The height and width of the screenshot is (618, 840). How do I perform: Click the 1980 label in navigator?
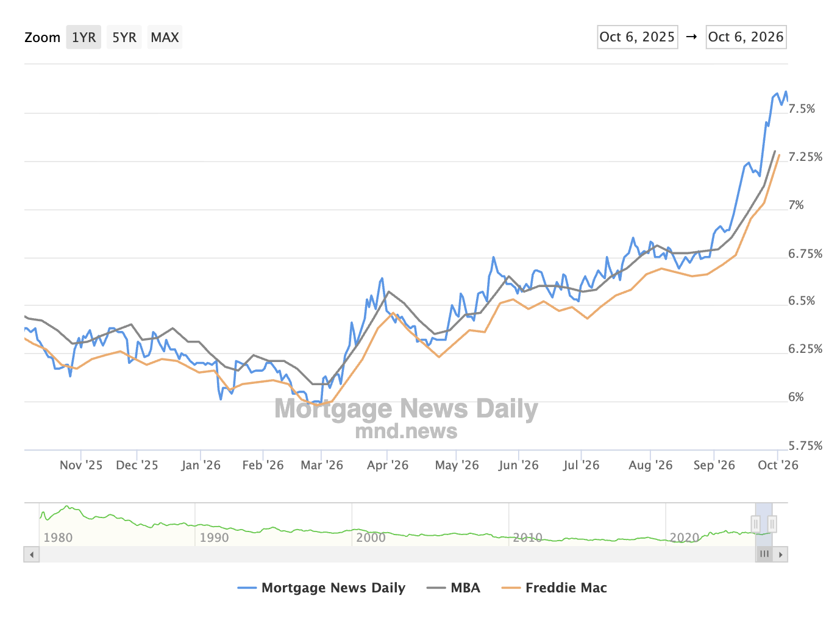(58, 538)
